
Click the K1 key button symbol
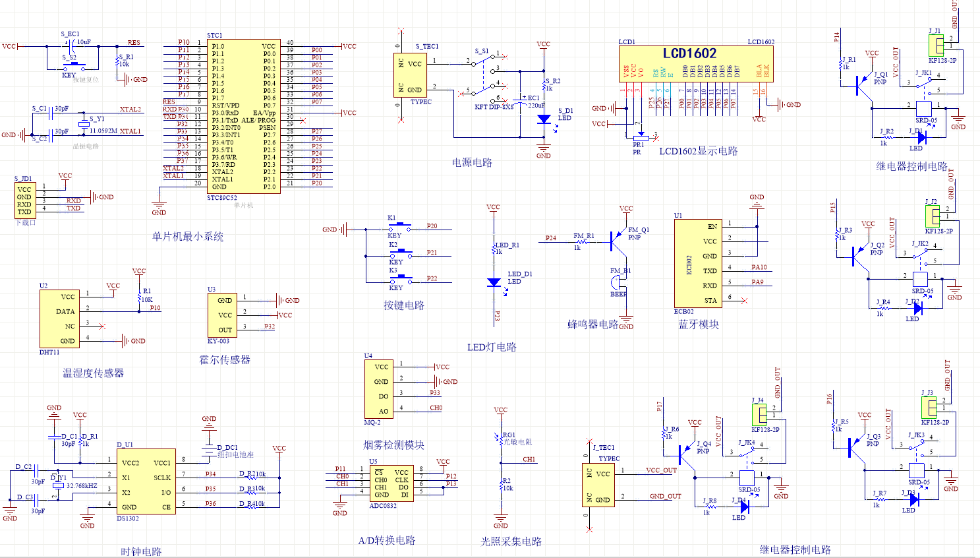tap(399, 227)
